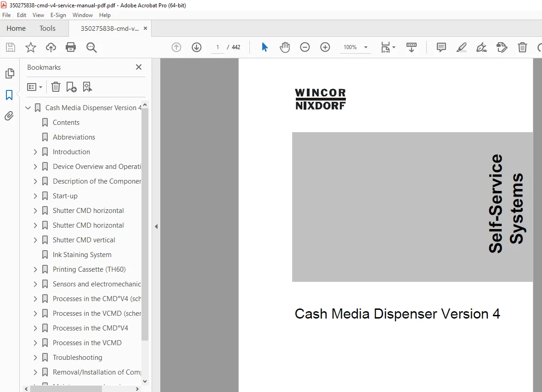
Task: Click the scrolling mode keyboard icon
Action: click(x=412, y=47)
